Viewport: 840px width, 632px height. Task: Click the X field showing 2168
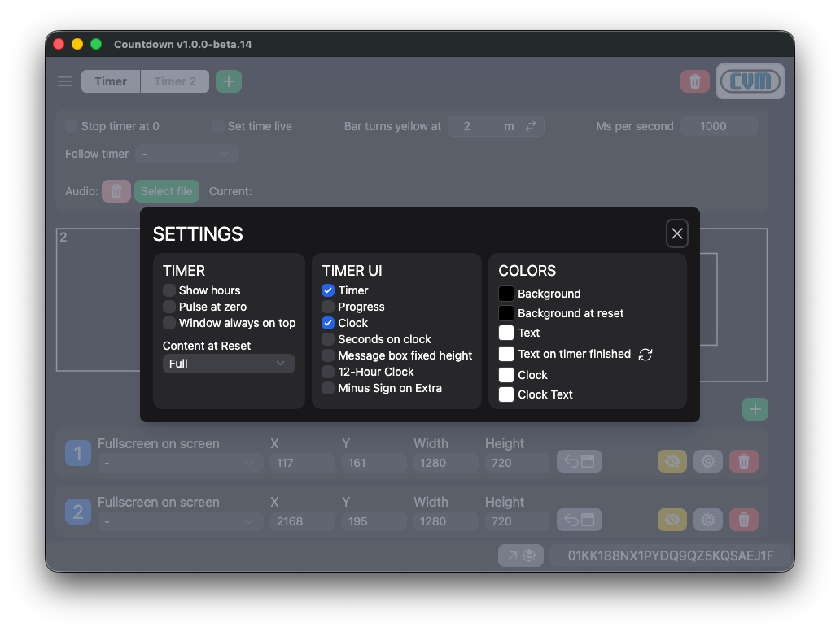[x=303, y=521]
